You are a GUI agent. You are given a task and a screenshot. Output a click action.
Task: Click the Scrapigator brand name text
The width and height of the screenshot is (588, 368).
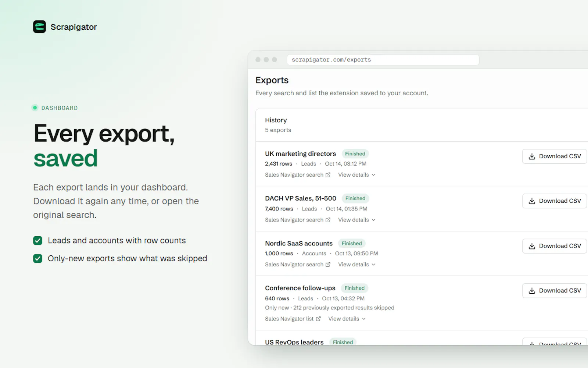pyautogui.click(x=73, y=27)
